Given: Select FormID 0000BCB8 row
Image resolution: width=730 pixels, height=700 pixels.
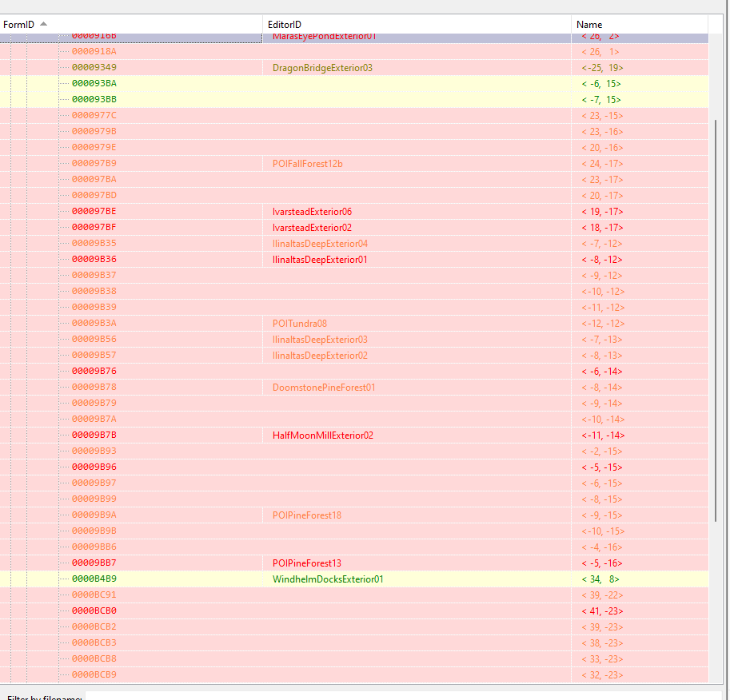Looking at the screenshot, I should [354, 659].
